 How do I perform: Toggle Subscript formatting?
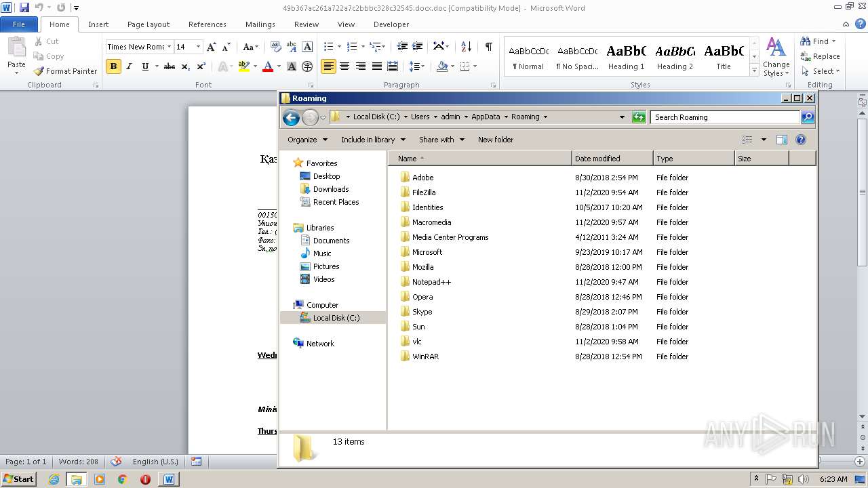coord(185,66)
